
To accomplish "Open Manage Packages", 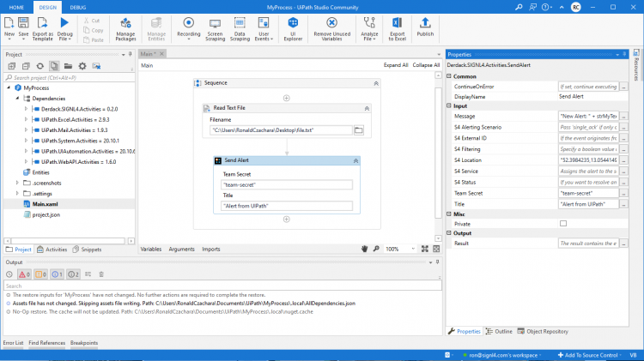I will (x=125, y=28).
